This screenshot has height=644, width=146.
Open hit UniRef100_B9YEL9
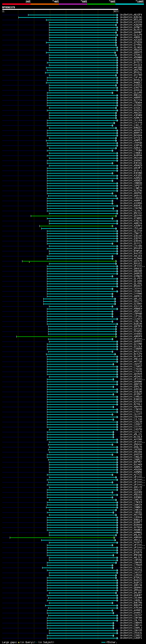[131, 80]
